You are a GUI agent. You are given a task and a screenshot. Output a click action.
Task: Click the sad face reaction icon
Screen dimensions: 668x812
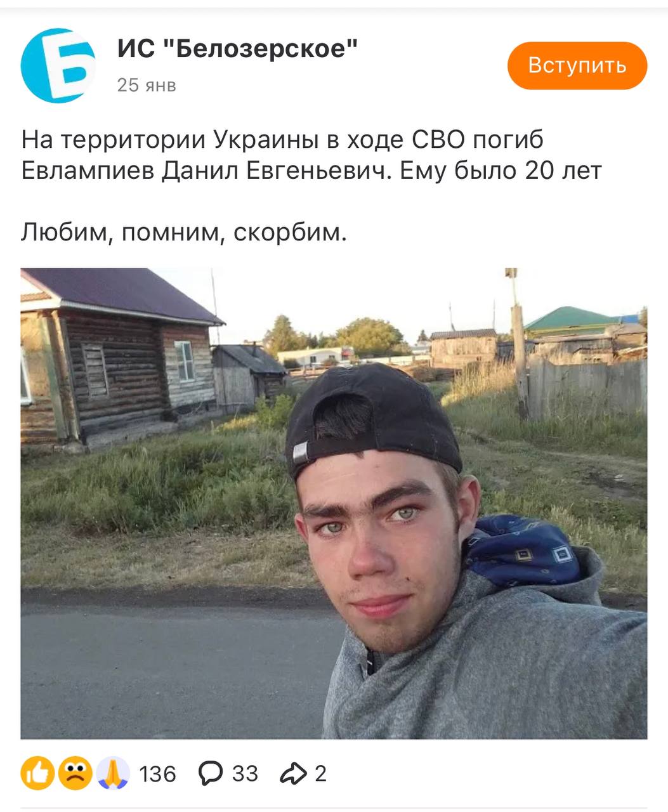pos(75,773)
